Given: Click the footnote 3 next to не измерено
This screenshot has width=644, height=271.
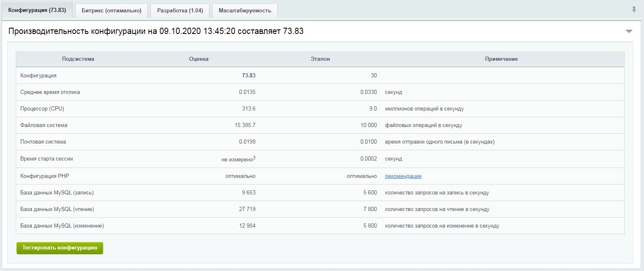Looking at the screenshot, I should pyautogui.click(x=254, y=157).
